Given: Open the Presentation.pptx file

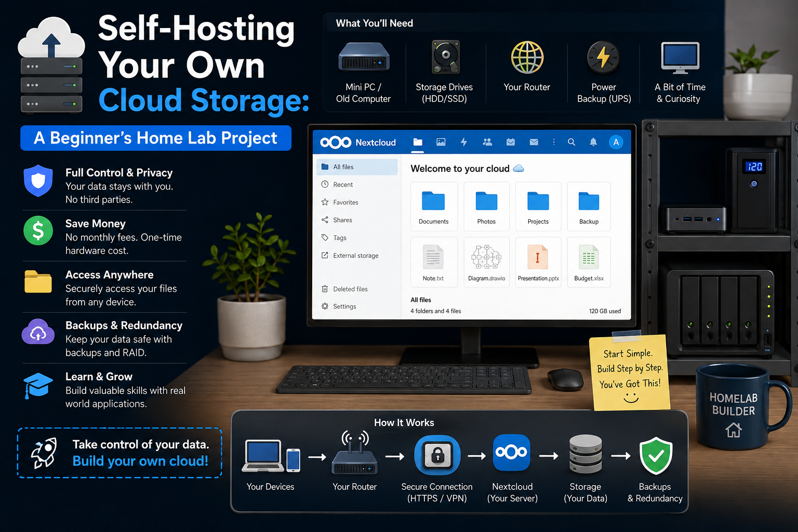Looking at the screenshot, I should click(538, 262).
